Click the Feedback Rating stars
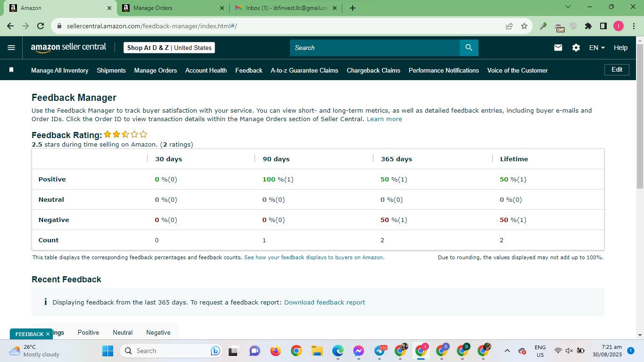 point(125,134)
